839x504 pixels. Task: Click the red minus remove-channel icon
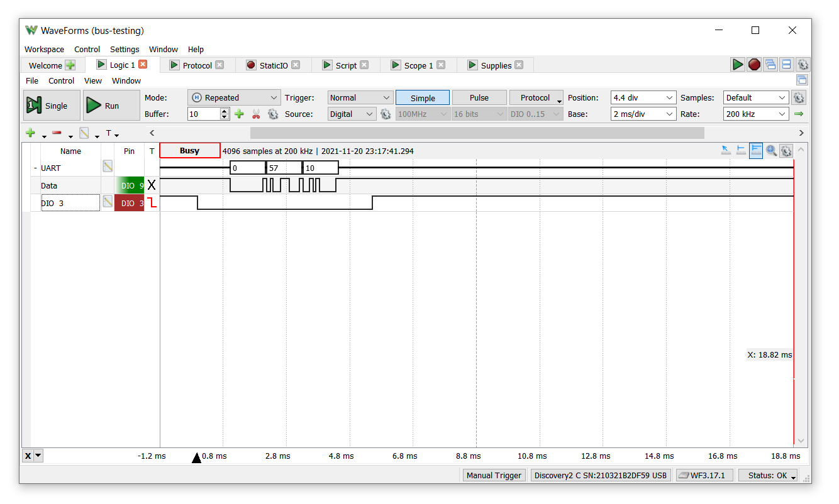coord(57,133)
